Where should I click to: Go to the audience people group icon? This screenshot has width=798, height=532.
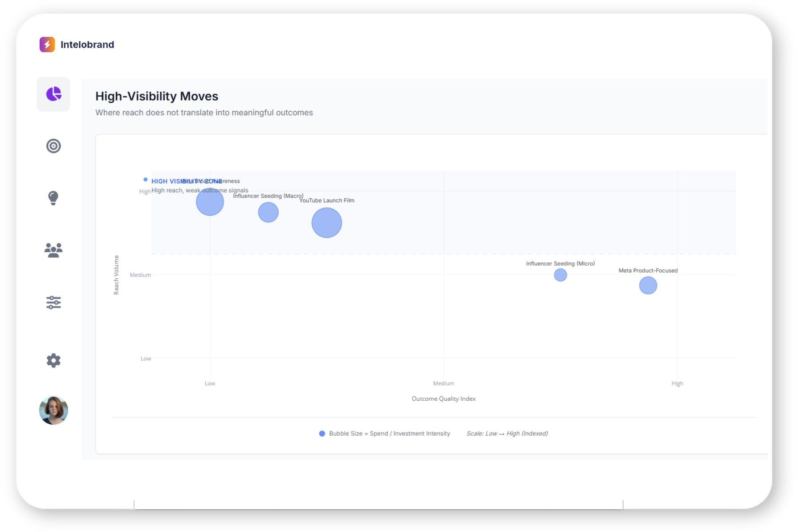click(54, 250)
